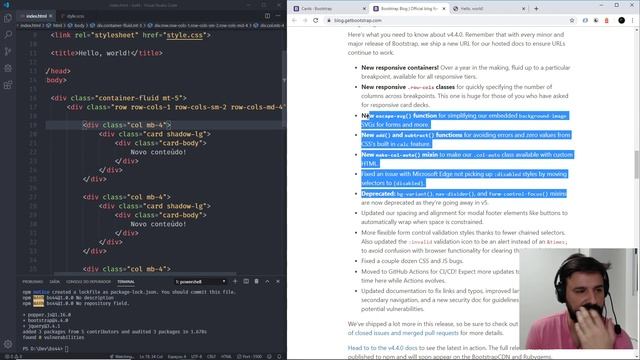
Task: Open the Problemas panel tab
Action: point(33,282)
